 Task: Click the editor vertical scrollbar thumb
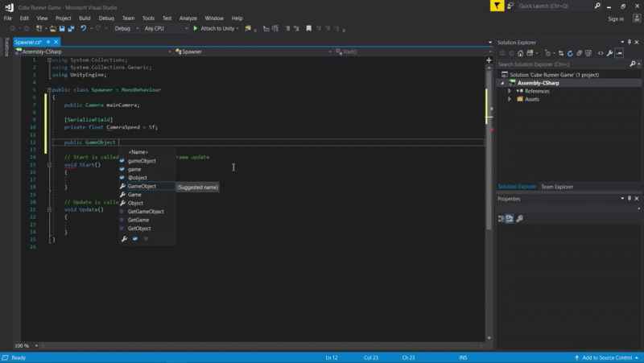click(489, 150)
